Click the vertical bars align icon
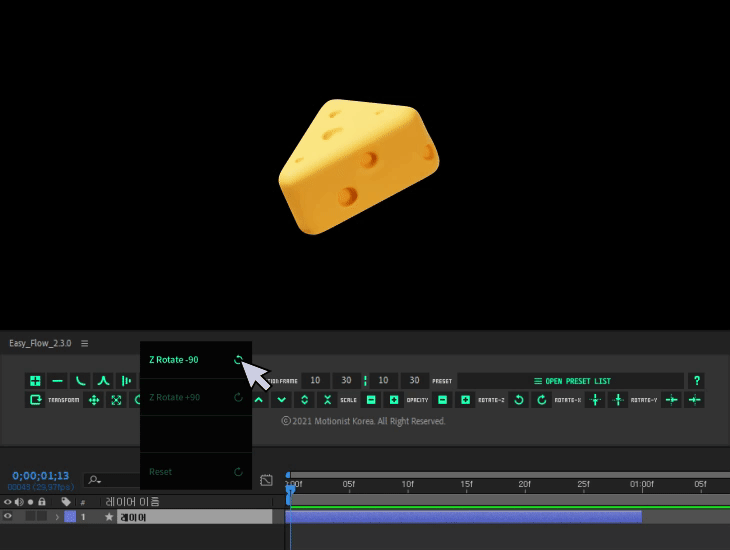 tap(126, 381)
